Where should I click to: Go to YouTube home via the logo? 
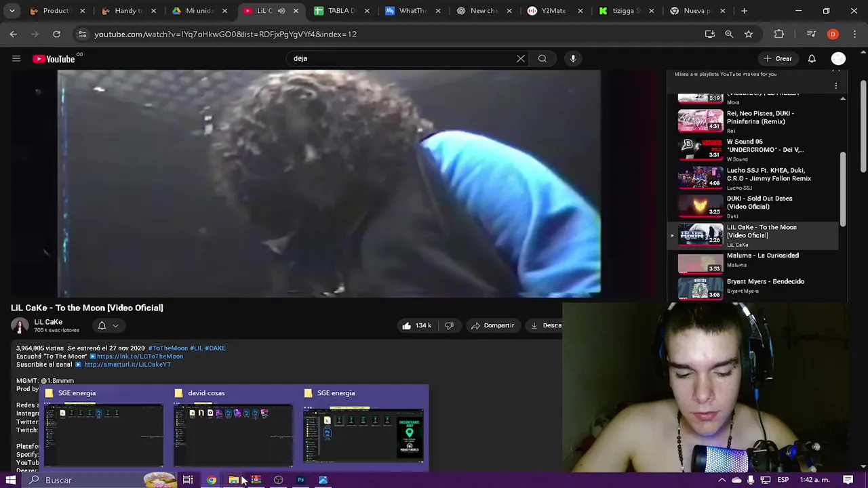[54, 59]
